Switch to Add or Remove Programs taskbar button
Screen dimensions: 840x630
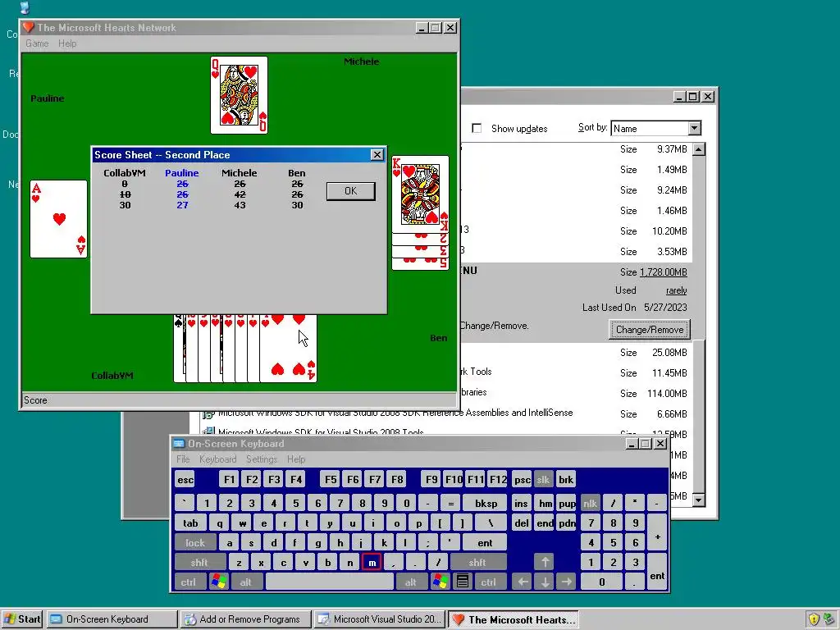point(245,619)
